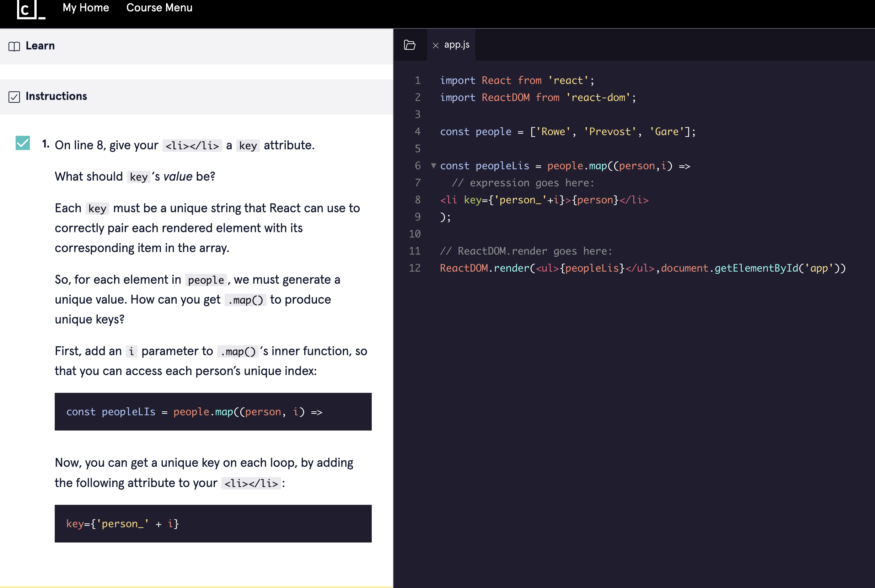Click line number 1 in the gutter
The width and height of the screenshot is (875, 588).
click(x=417, y=80)
